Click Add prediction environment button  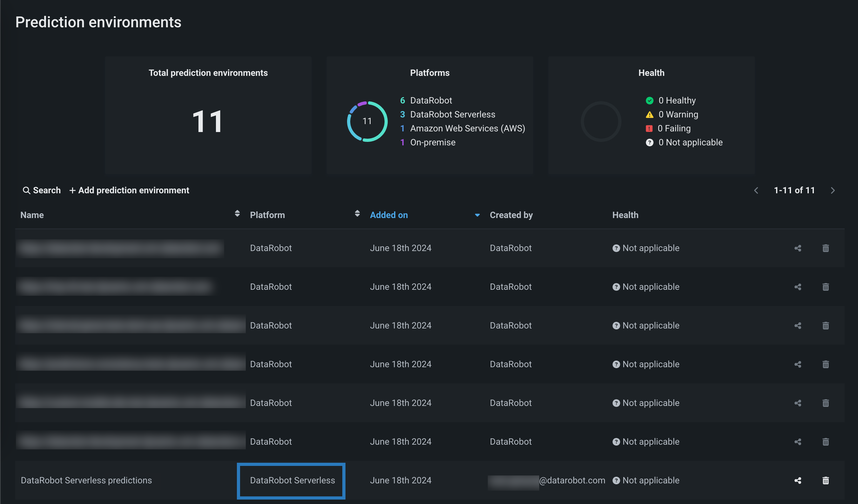point(129,190)
